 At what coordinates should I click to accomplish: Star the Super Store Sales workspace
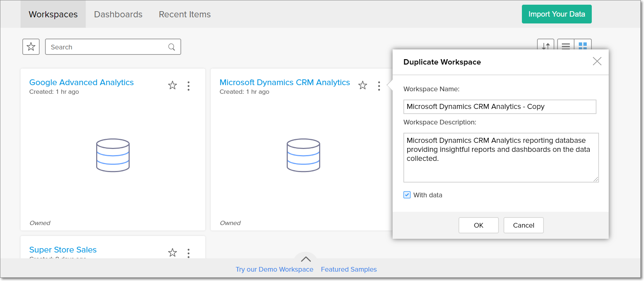point(173,253)
